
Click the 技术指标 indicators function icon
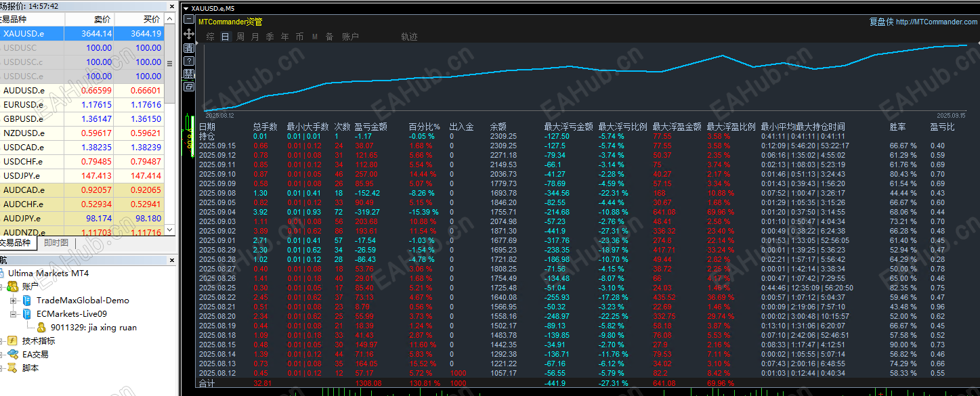[x=14, y=340]
